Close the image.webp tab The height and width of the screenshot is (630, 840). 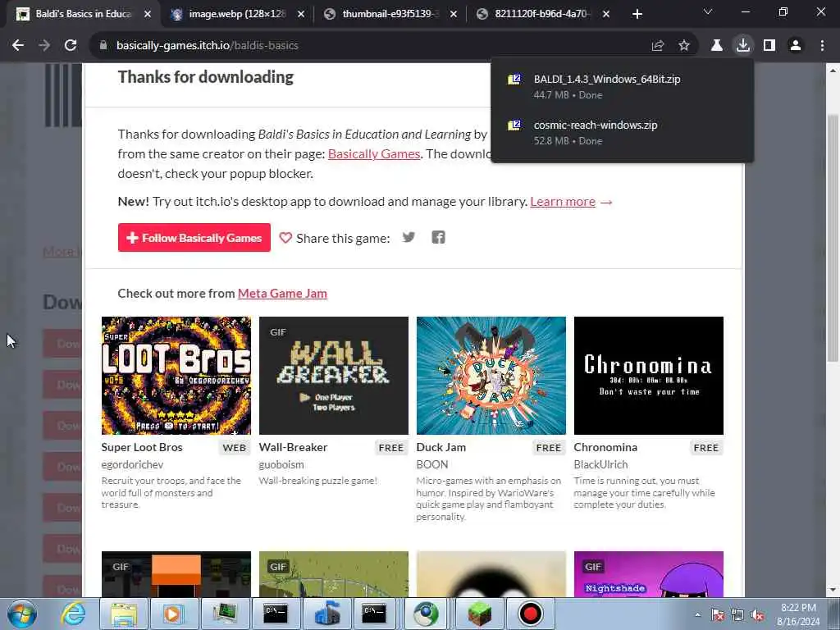click(301, 14)
